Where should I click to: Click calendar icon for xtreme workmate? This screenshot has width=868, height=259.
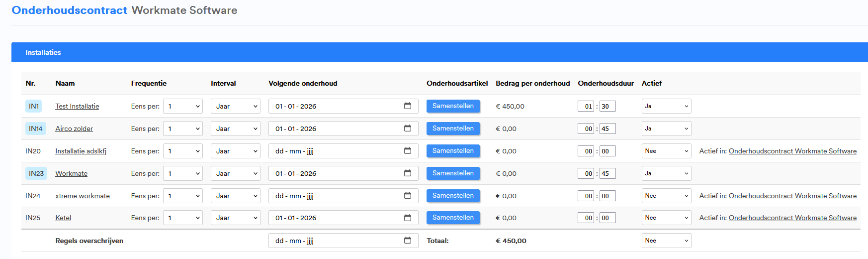408,196
